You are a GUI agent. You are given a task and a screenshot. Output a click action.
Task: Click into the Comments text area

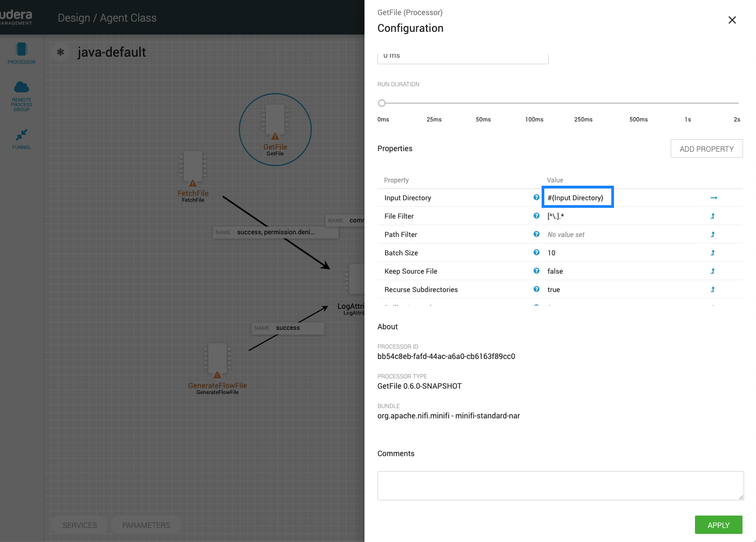tap(561, 486)
